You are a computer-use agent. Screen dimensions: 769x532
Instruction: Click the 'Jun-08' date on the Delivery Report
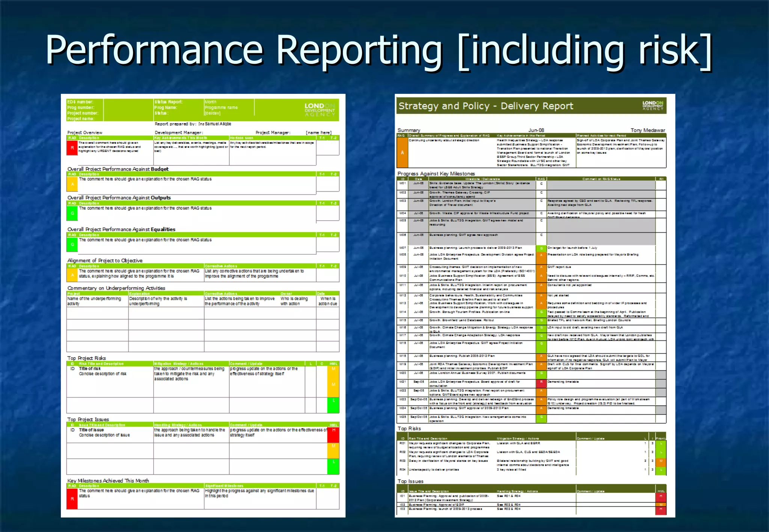pyautogui.click(x=536, y=130)
